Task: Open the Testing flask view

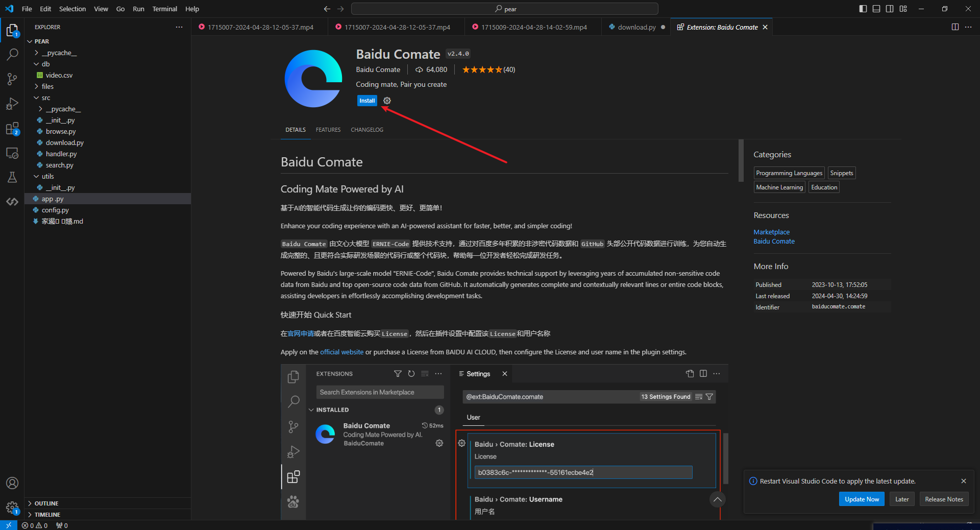Action: (12, 177)
